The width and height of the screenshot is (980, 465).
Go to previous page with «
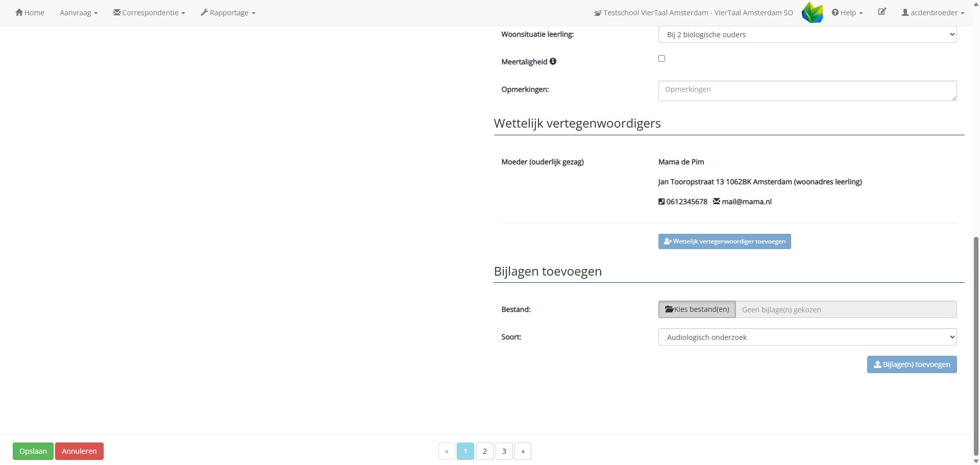pyautogui.click(x=447, y=451)
